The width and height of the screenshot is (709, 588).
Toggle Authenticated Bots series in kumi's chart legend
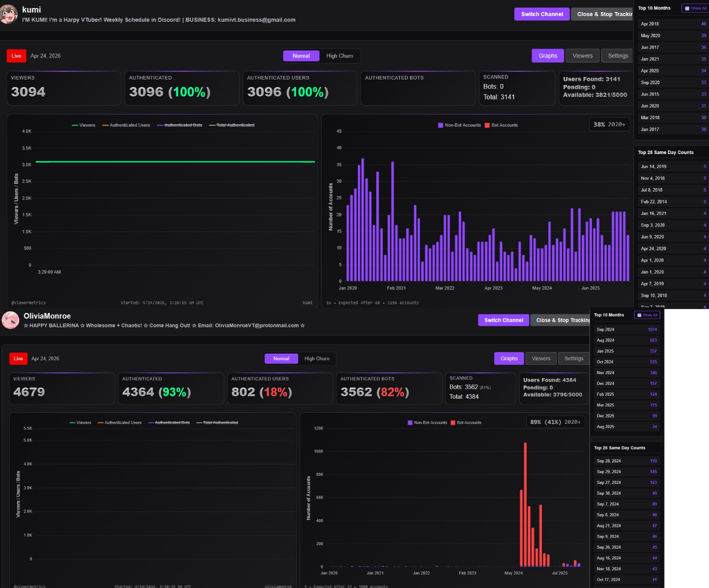pos(180,125)
